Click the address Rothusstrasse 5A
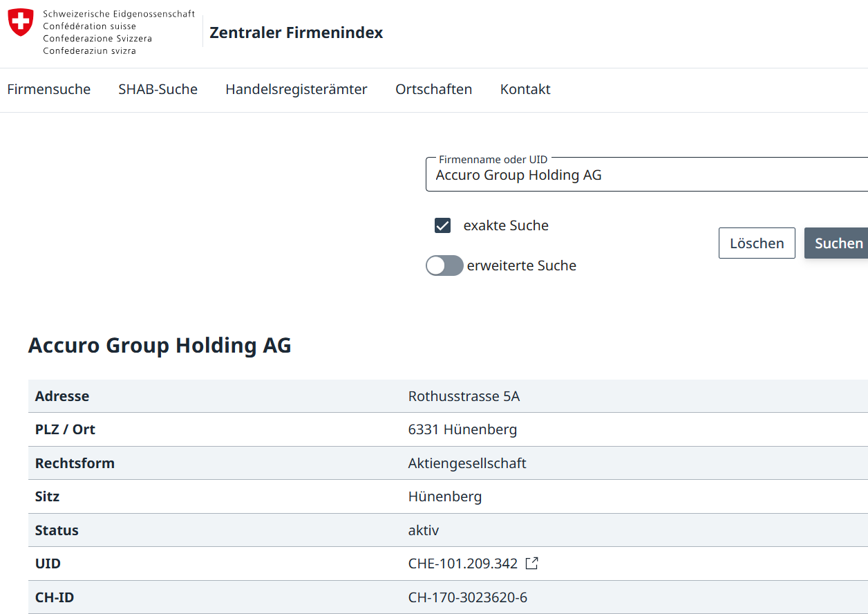868x614 pixels. coord(464,396)
